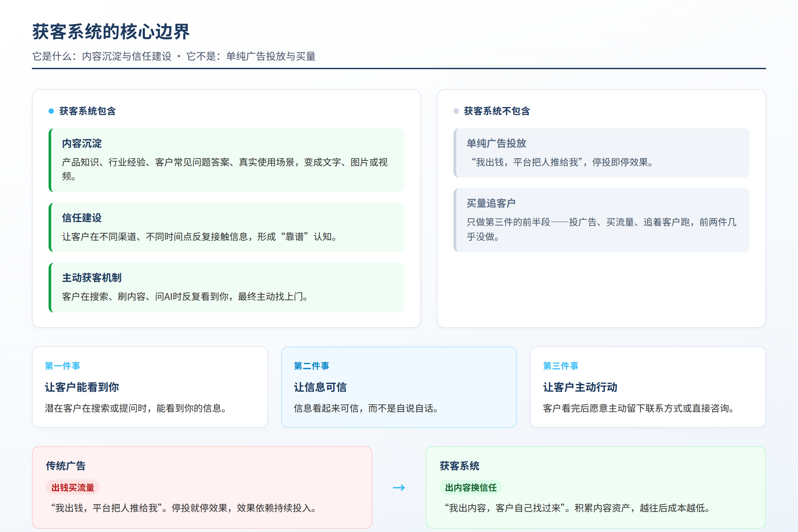Image resolution: width=798 pixels, height=532 pixels.
Task: Click the heading 让信息可信
Action: pyautogui.click(x=320, y=387)
